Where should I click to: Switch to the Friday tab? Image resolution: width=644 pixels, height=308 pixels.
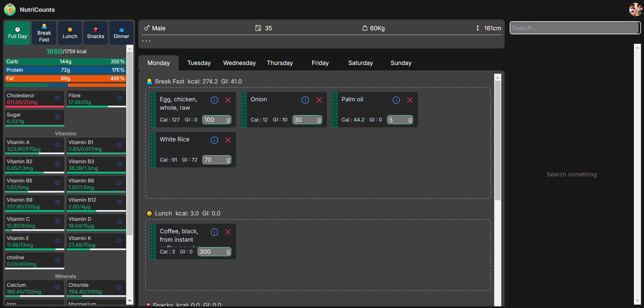point(320,63)
